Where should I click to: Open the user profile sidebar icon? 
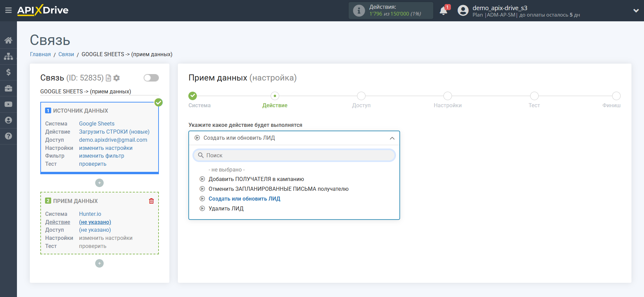click(x=8, y=120)
